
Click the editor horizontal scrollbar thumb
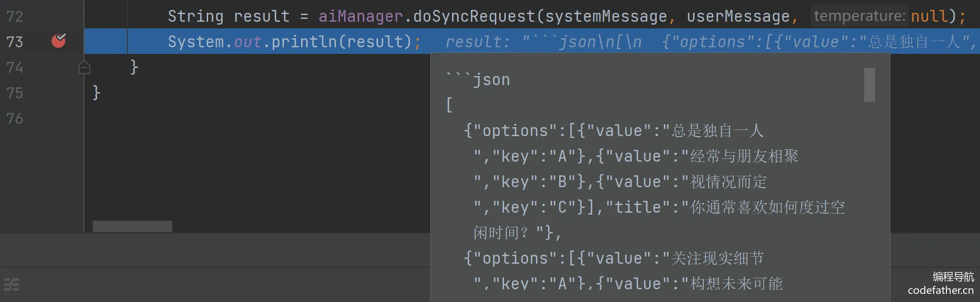[133, 226]
